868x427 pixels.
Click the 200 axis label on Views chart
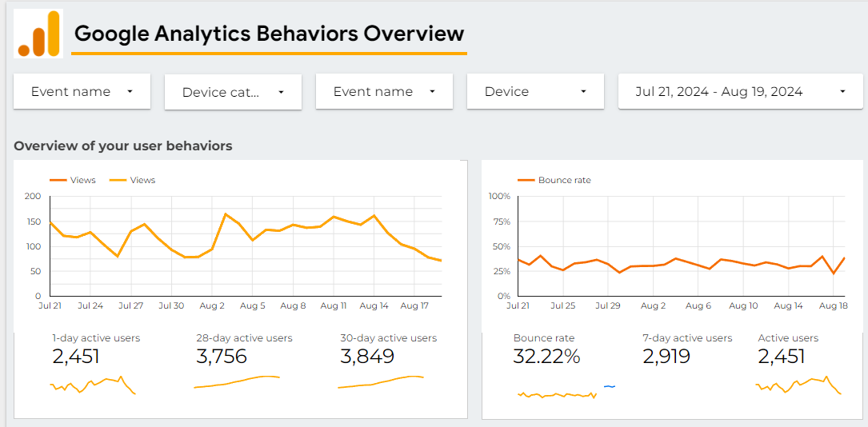click(34, 196)
